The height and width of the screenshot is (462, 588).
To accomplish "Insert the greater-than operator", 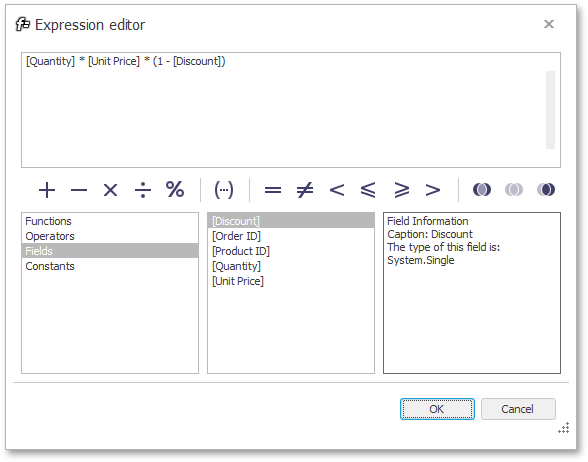I will [x=433, y=190].
